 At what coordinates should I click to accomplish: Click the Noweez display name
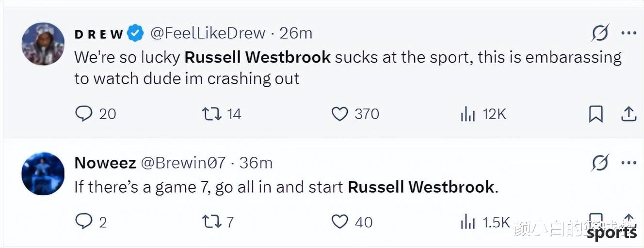[x=105, y=163]
